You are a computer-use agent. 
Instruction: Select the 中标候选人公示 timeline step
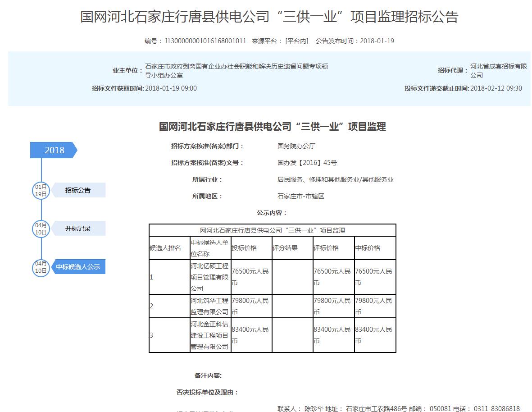(78, 267)
